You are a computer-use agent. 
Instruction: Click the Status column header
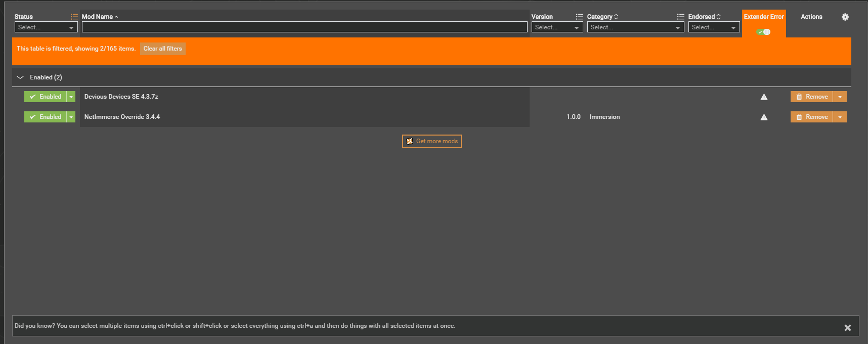coord(24,17)
